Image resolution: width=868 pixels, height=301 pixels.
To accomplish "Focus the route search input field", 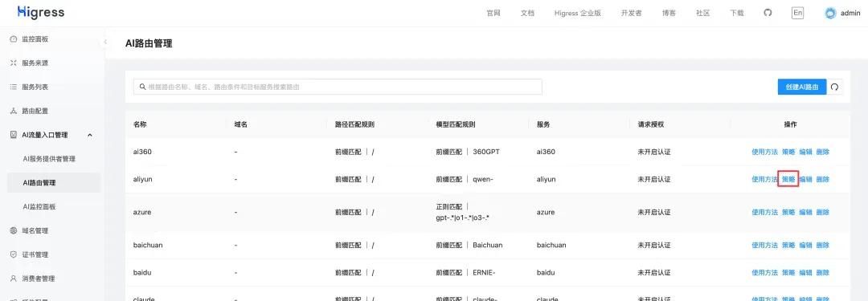I will (x=338, y=87).
